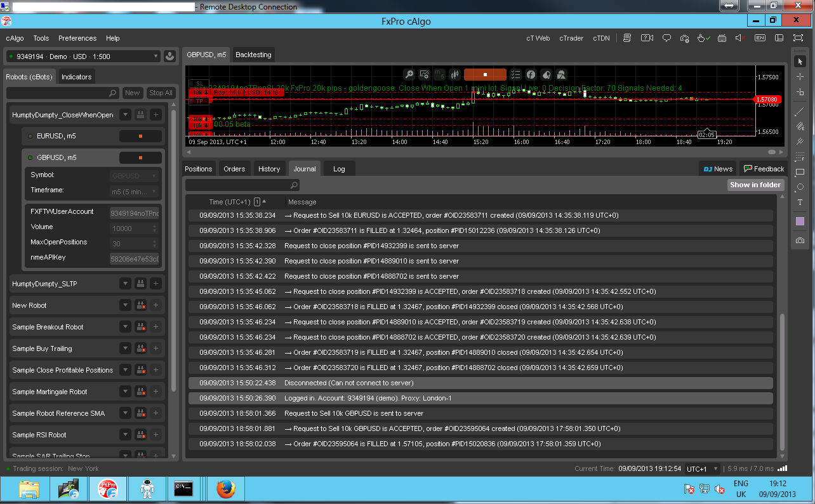
Task: Take a chart snapshot with camera icon
Action: point(800,241)
